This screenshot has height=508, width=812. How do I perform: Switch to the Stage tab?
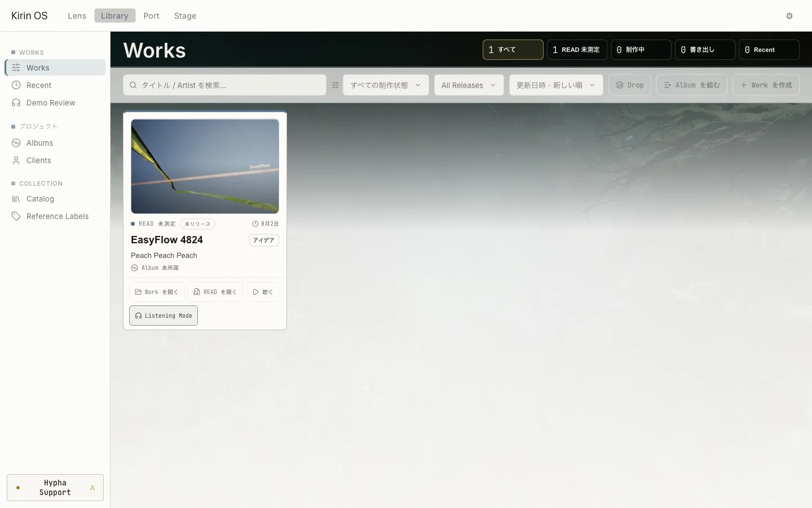point(185,16)
